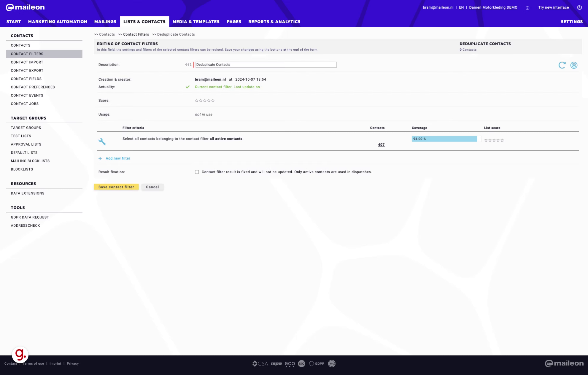Click the logout power icon
This screenshot has width=588, height=375.
(x=579, y=7)
